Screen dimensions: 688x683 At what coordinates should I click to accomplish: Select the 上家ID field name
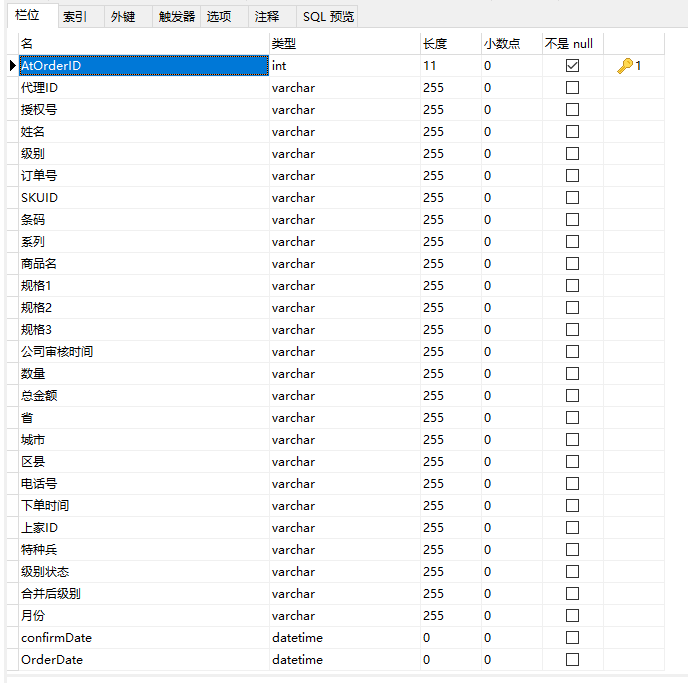144,528
